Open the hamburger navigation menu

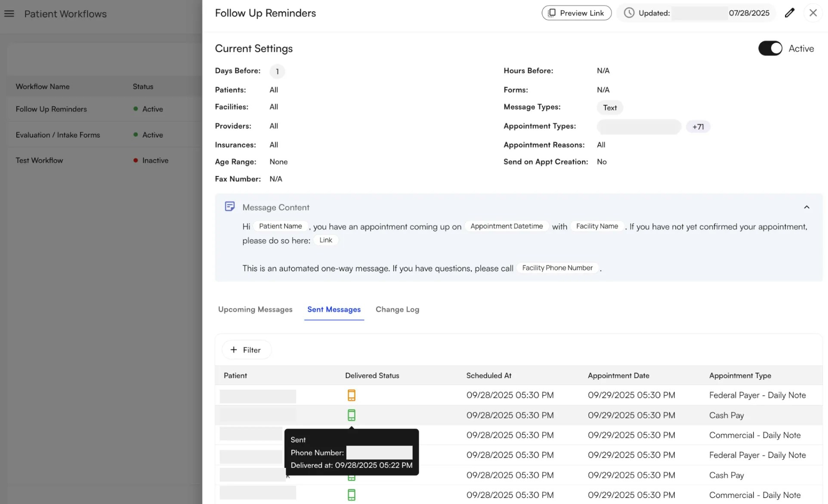pos(9,13)
